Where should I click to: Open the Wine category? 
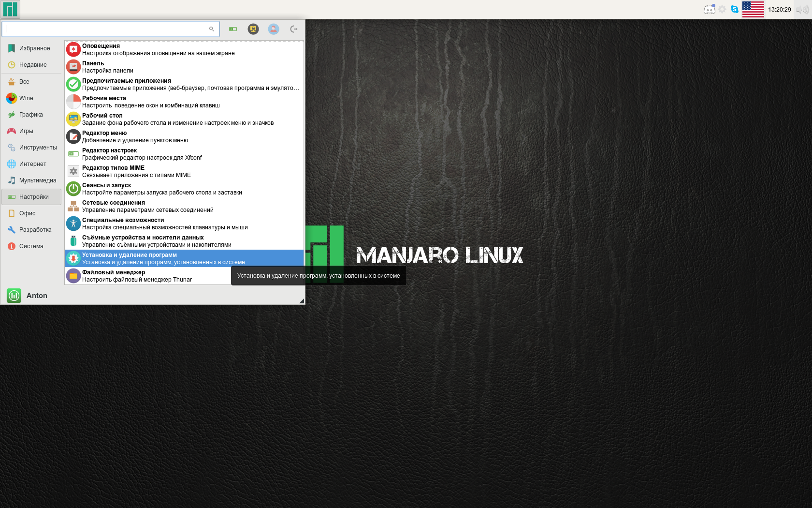(x=31, y=98)
